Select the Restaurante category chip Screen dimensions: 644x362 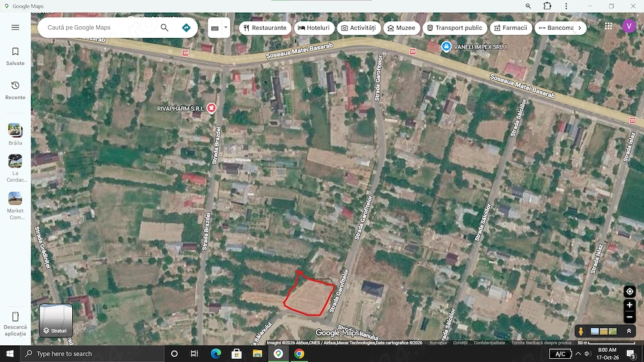tap(265, 28)
